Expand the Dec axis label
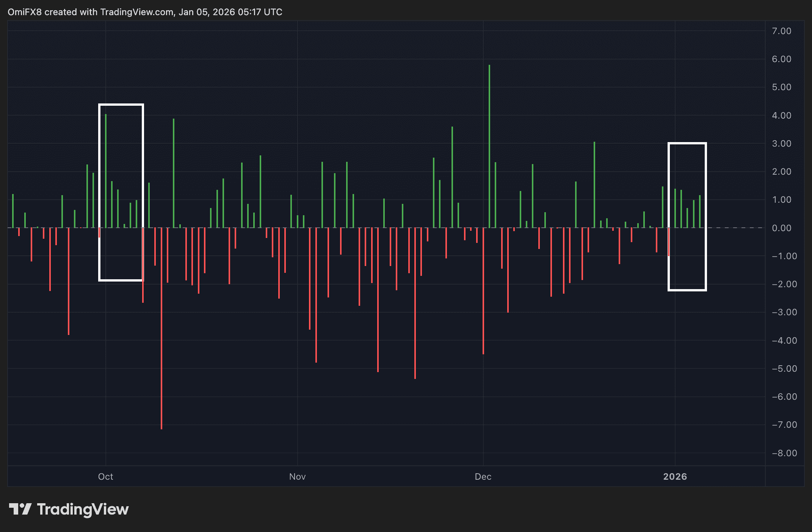Image resolution: width=812 pixels, height=532 pixels. click(x=483, y=477)
